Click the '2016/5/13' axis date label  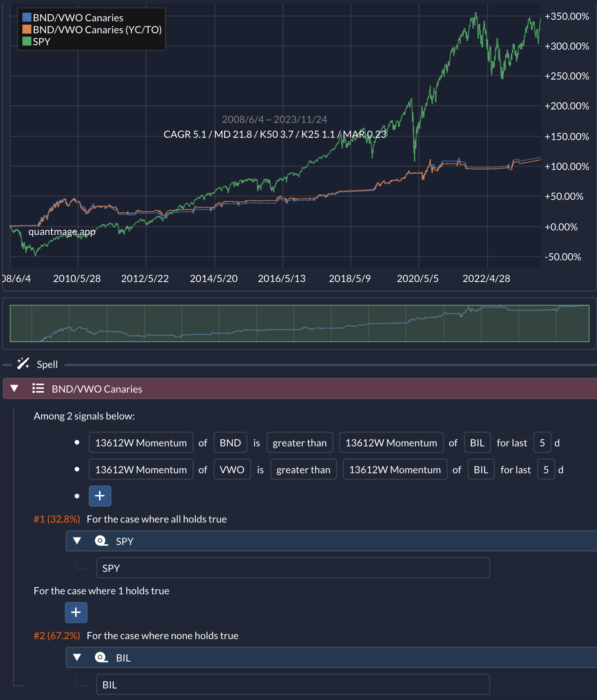(x=282, y=278)
